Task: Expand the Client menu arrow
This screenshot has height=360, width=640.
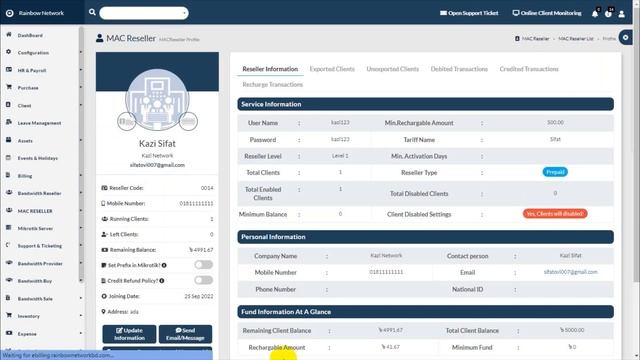Action: 80,105
